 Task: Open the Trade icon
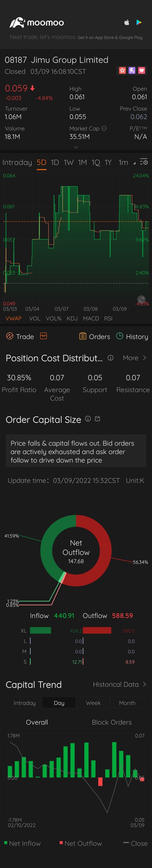[x=10, y=336]
